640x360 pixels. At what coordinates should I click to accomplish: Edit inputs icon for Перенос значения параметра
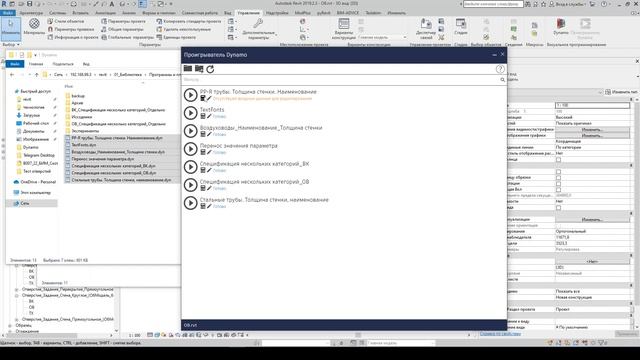pos(203,152)
